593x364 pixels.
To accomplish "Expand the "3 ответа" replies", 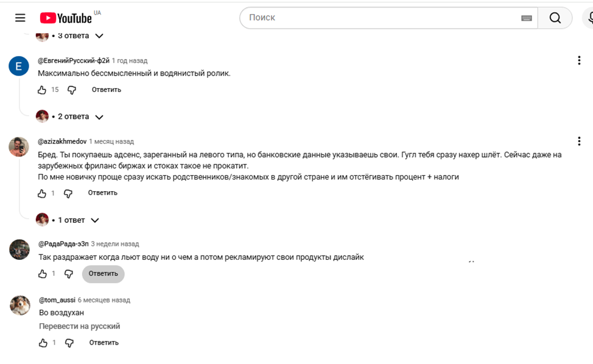I will (70, 36).
